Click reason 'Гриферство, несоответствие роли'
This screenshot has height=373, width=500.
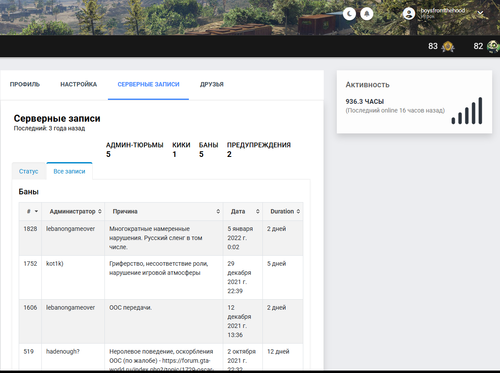[x=159, y=268]
